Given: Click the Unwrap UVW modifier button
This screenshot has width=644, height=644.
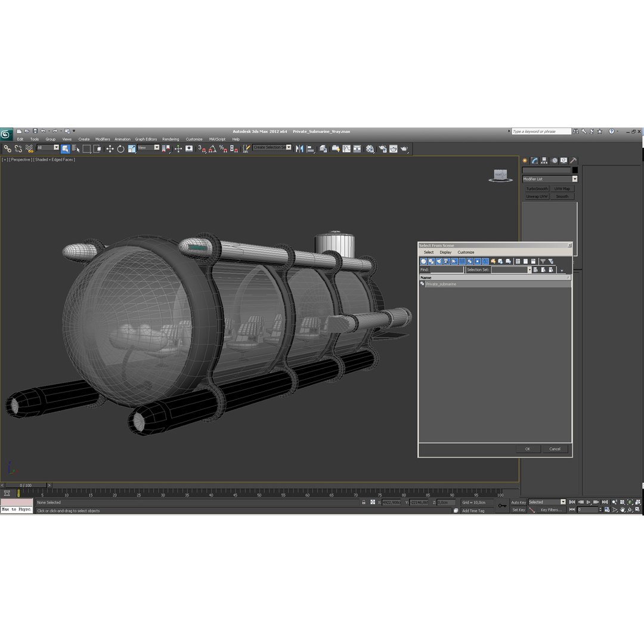Looking at the screenshot, I should 537,196.
